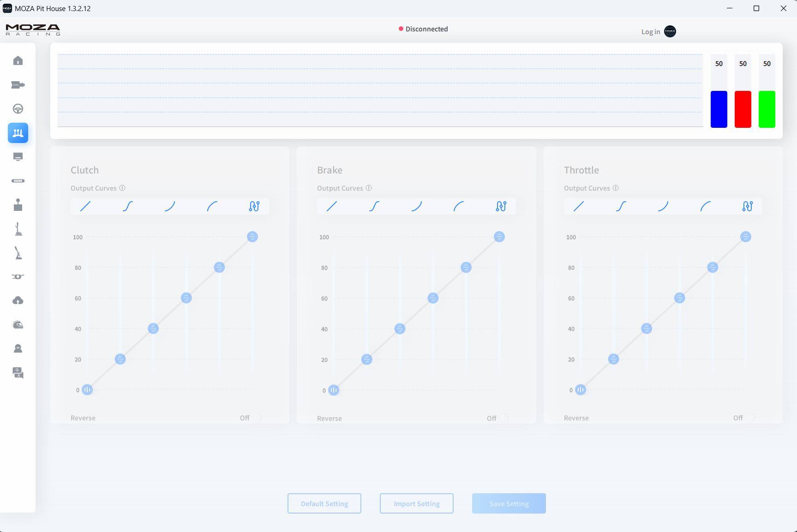The width and height of the screenshot is (797, 532).
Task: Click the Log in link
Action: [650, 32]
